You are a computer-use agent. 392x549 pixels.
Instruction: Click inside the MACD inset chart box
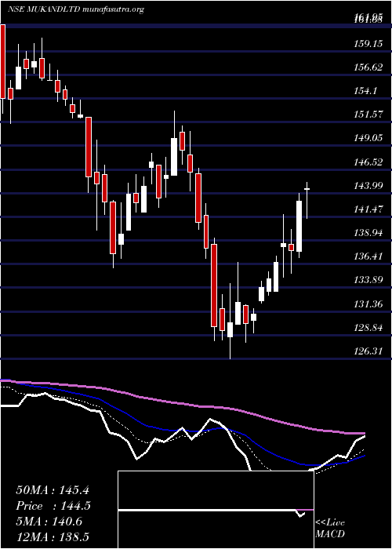click(x=216, y=510)
